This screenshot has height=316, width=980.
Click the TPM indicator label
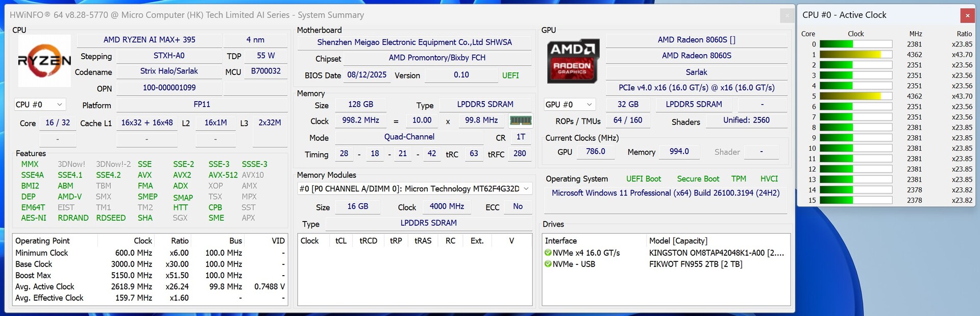pyautogui.click(x=738, y=179)
